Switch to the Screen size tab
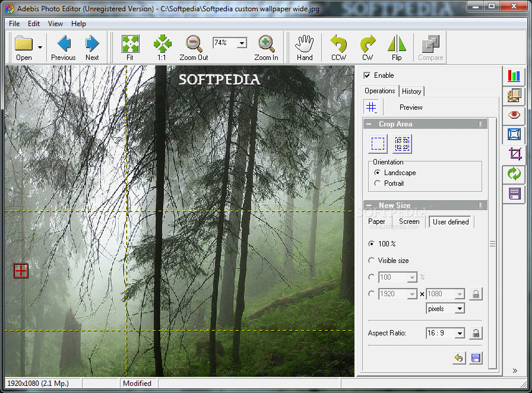The height and width of the screenshot is (393, 532). coord(409,221)
